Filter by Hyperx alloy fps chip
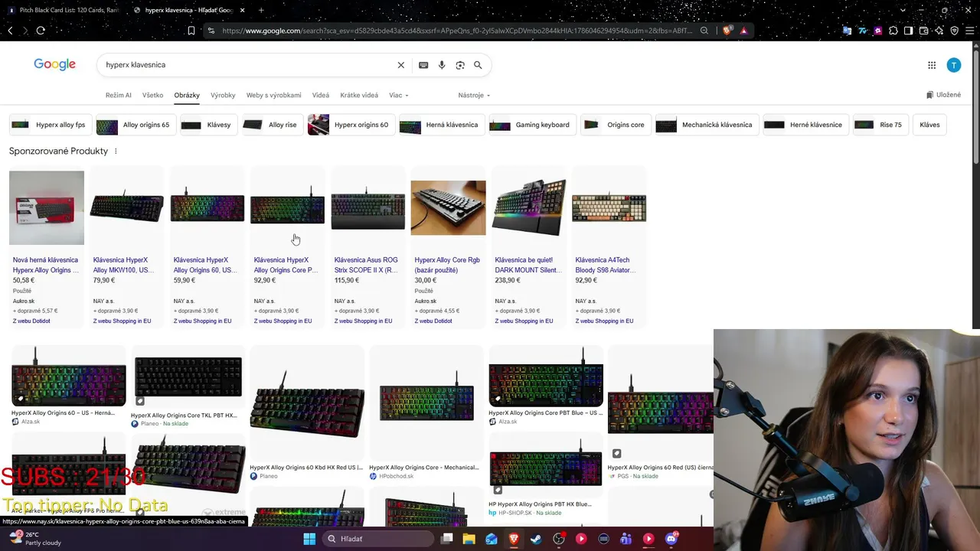 point(50,125)
